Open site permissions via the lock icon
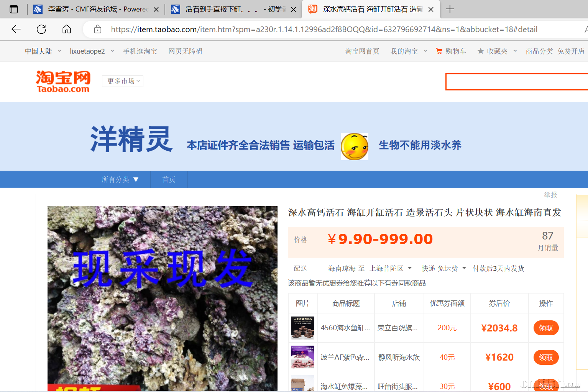Image resolution: width=588 pixels, height=392 pixels. [x=97, y=29]
